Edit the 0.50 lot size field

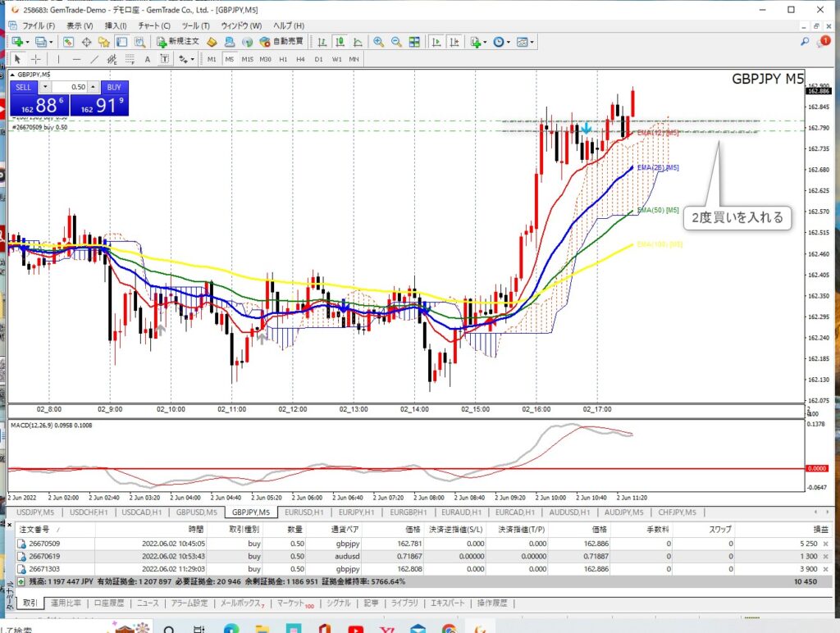tap(69, 87)
